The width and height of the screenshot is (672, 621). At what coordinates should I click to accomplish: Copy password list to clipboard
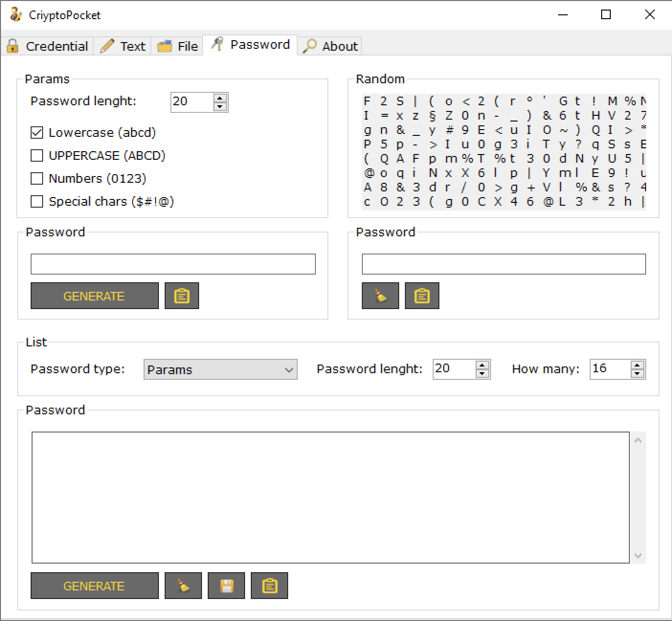coord(269,586)
